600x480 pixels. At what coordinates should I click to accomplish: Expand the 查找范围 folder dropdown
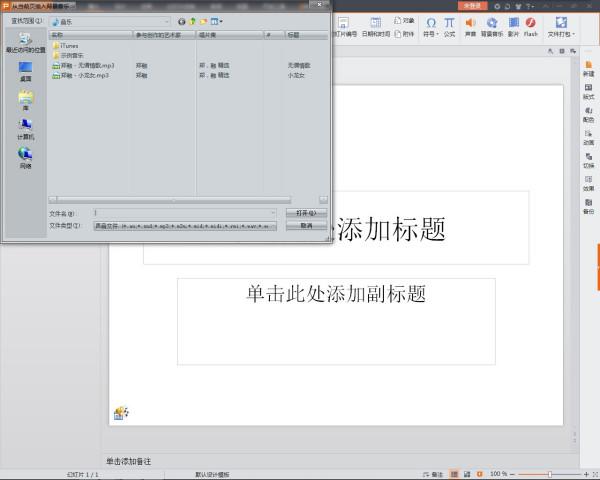(x=166, y=20)
